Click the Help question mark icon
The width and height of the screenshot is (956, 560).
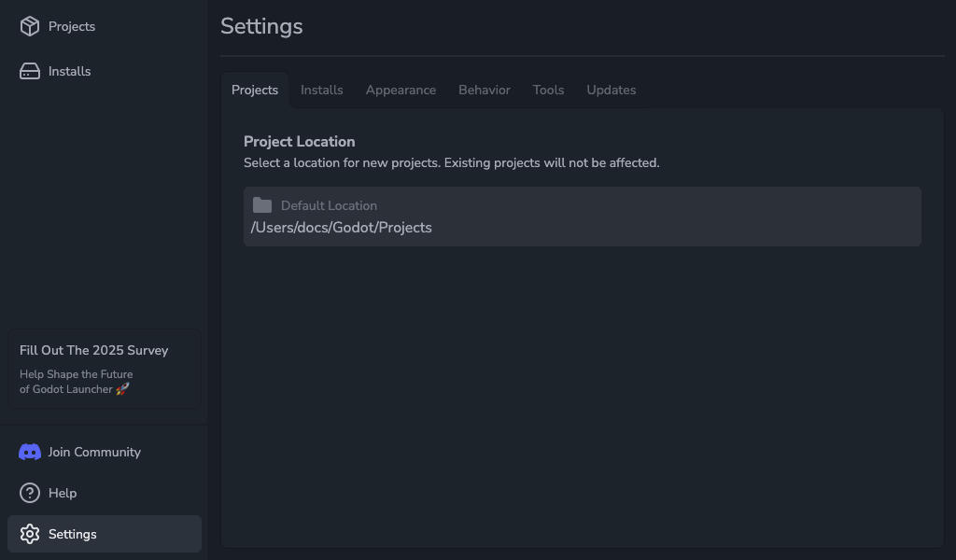(x=28, y=493)
